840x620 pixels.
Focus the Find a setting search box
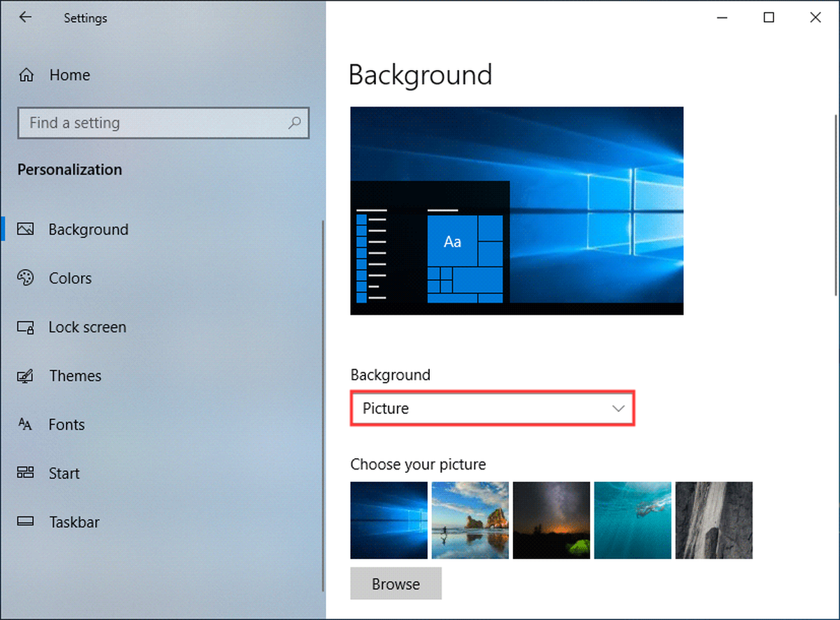(x=163, y=123)
